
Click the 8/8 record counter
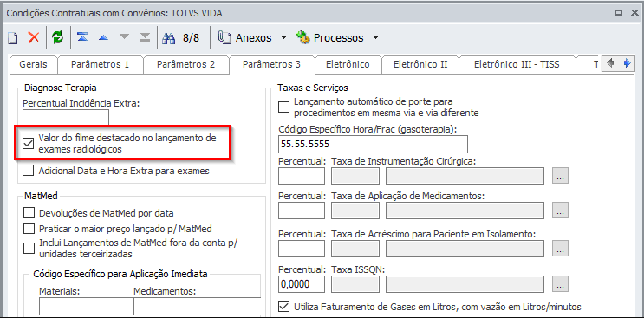click(x=191, y=38)
